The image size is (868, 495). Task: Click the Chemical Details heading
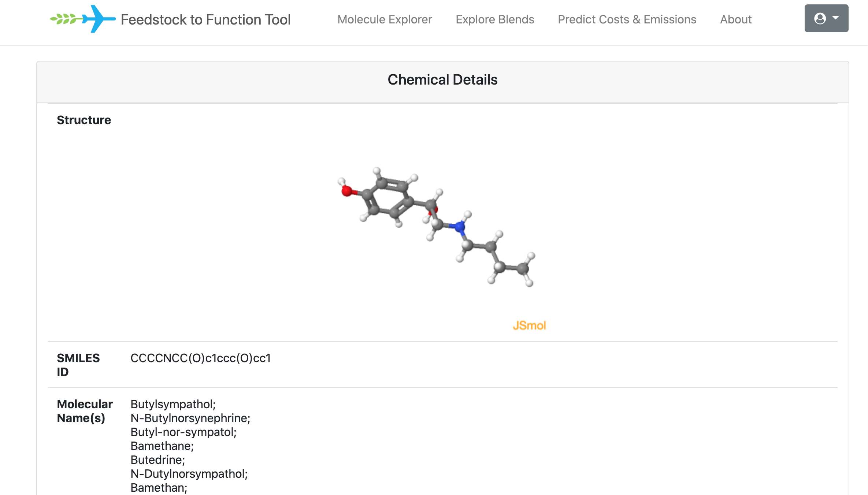coord(442,80)
